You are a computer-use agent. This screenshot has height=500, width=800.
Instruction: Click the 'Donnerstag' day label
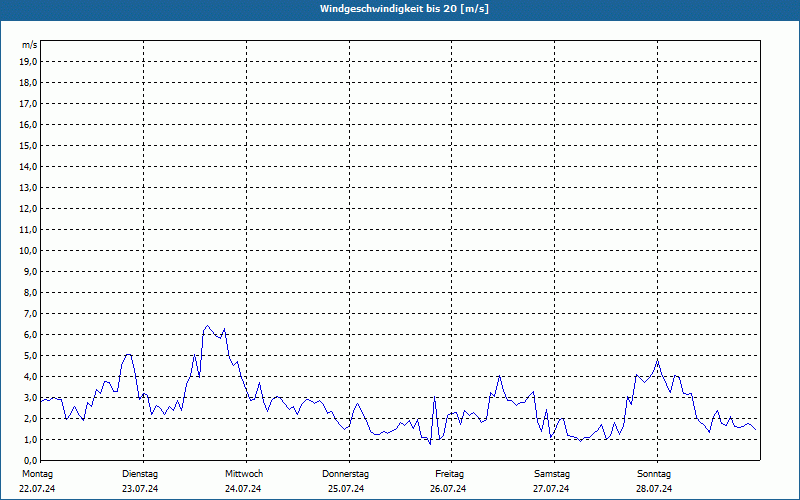pos(346,474)
